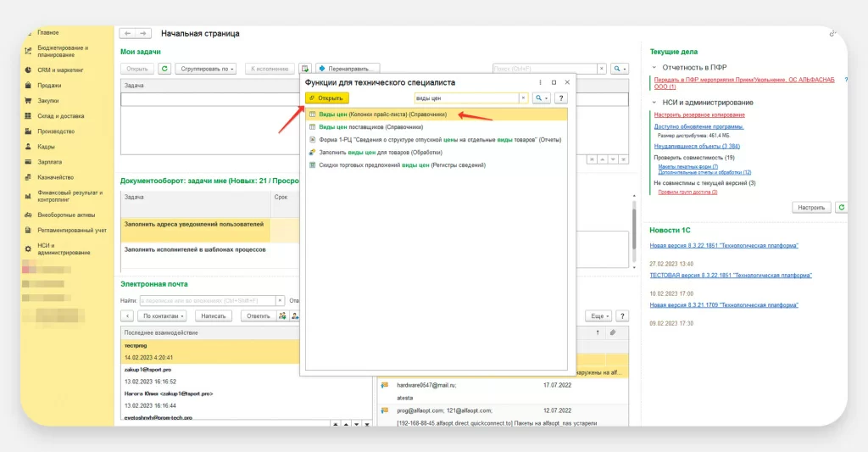Open 'Настроить резервное копирование' link
This screenshot has height=452, width=868.
699,114
